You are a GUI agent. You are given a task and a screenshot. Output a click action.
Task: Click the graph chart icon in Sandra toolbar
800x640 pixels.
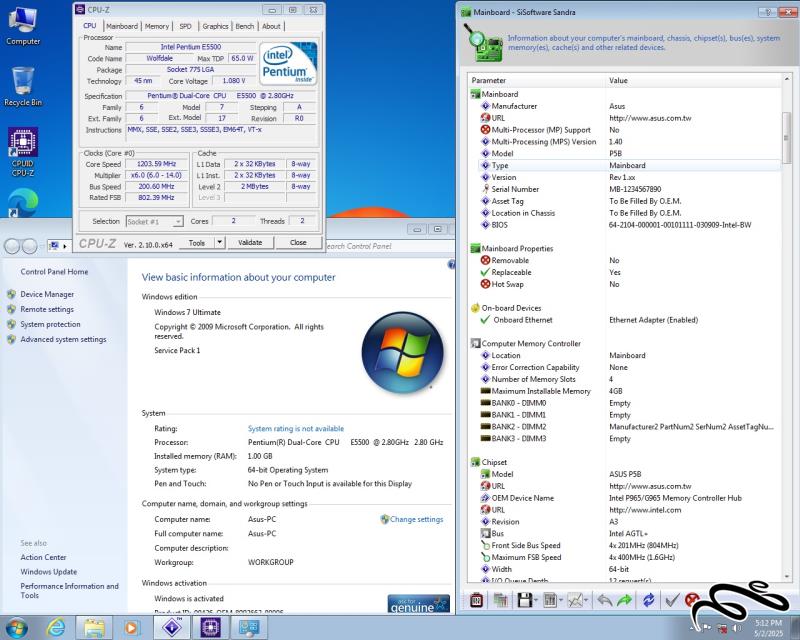tap(574, 600)
